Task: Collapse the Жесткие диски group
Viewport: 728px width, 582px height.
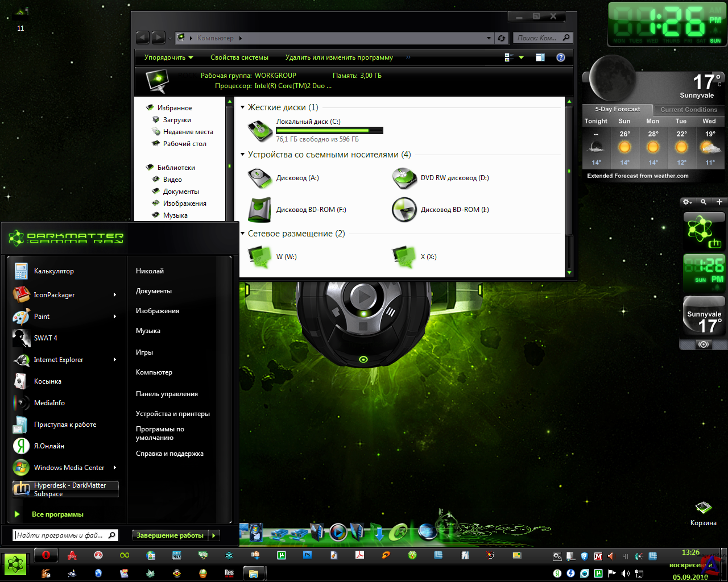Action: (243, 107)
